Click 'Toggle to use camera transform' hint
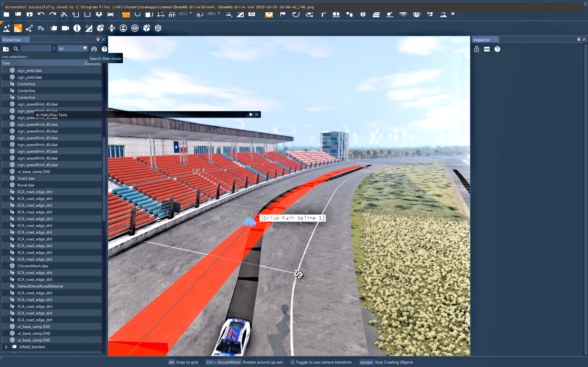588x367 pixels. (x=324, y=362)
